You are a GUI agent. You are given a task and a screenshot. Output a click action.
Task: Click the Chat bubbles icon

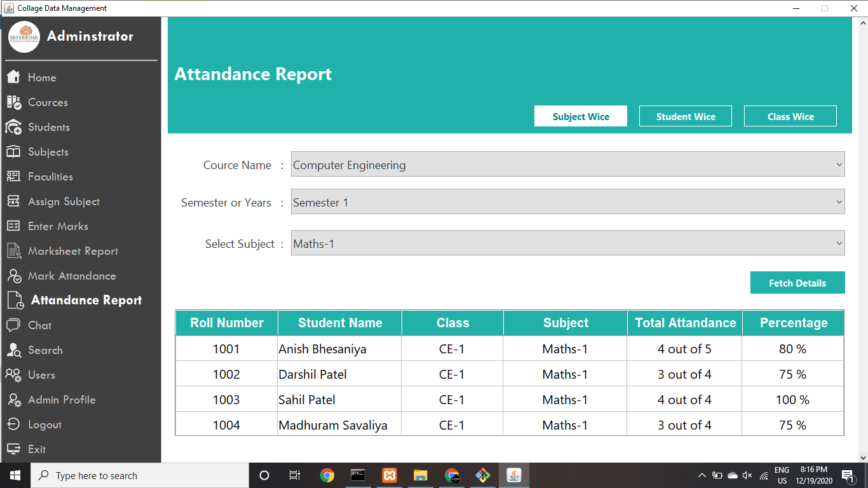pos(14,325)
